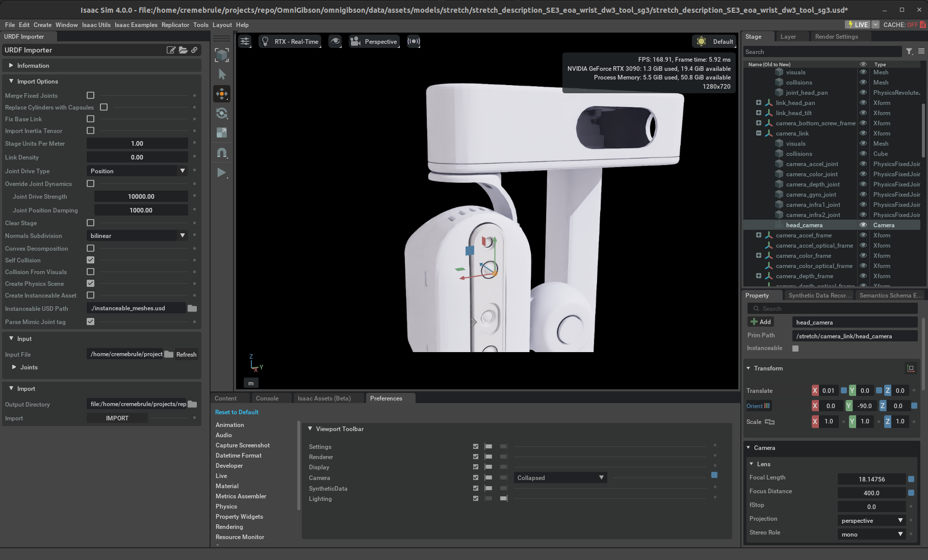Click the viewport eye display icon
This screenshot has width=928, height=560.
pyautogui.click(x=335, y=42)
